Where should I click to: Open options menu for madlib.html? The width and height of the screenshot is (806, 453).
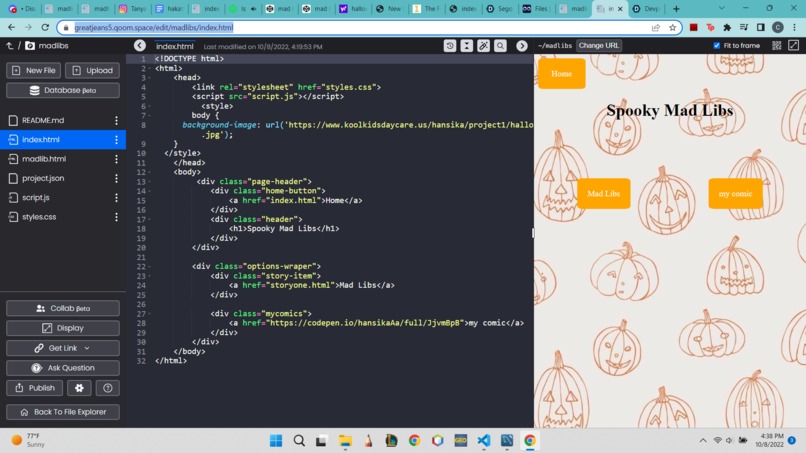(116, 159)
